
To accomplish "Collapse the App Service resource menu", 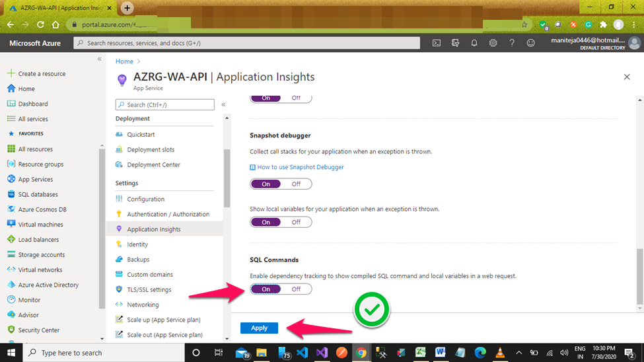I will click(x=223, y=104).
